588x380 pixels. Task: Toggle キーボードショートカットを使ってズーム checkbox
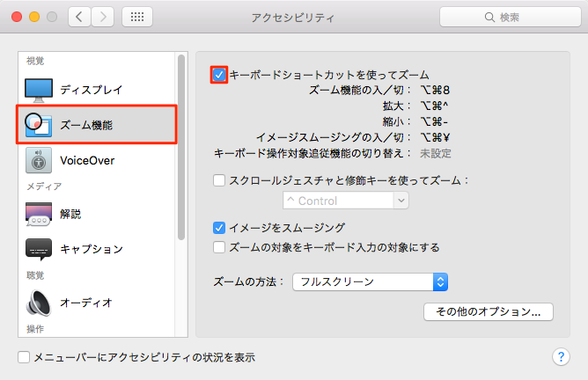[219, 75]
